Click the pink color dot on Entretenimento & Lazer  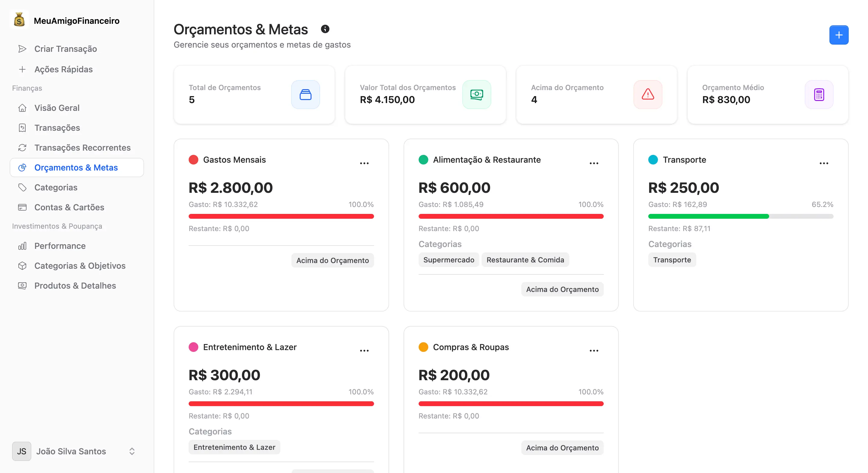(x=194, y=347)
